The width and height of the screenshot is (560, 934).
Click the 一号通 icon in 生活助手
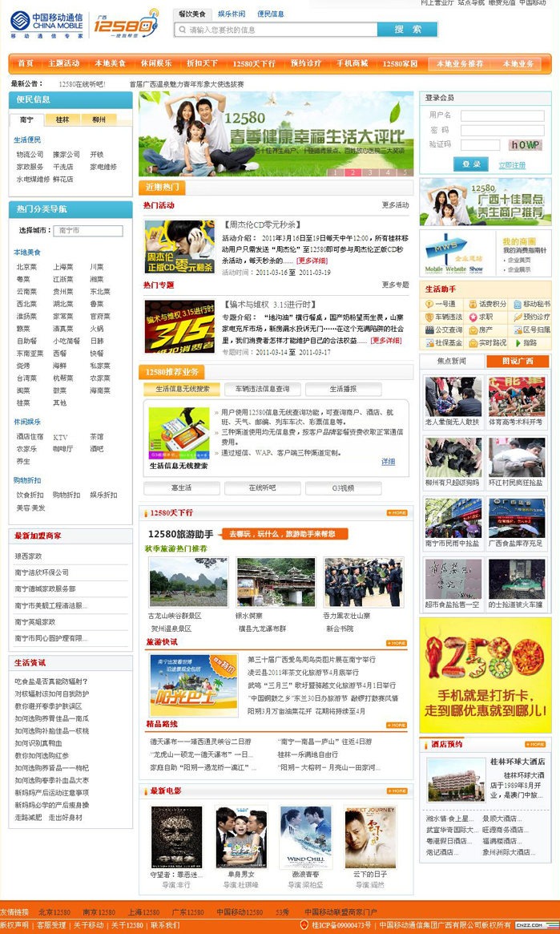click(x=429, y=305)
